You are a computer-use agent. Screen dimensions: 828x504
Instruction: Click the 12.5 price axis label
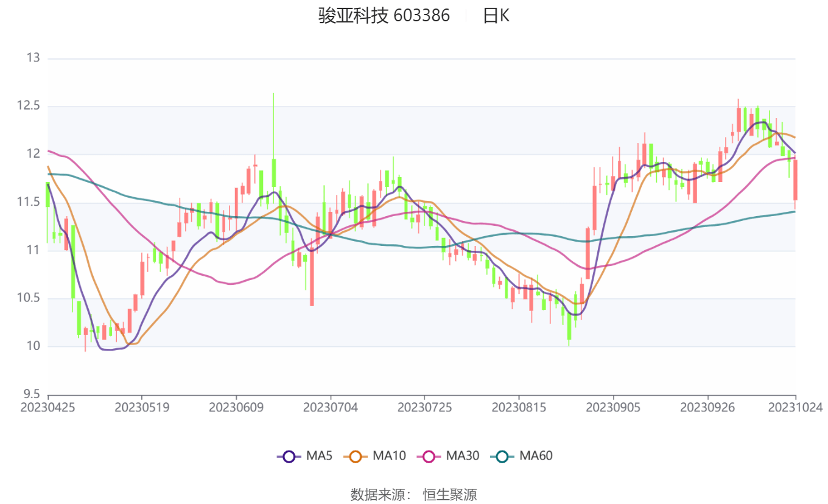click(29, 107)
